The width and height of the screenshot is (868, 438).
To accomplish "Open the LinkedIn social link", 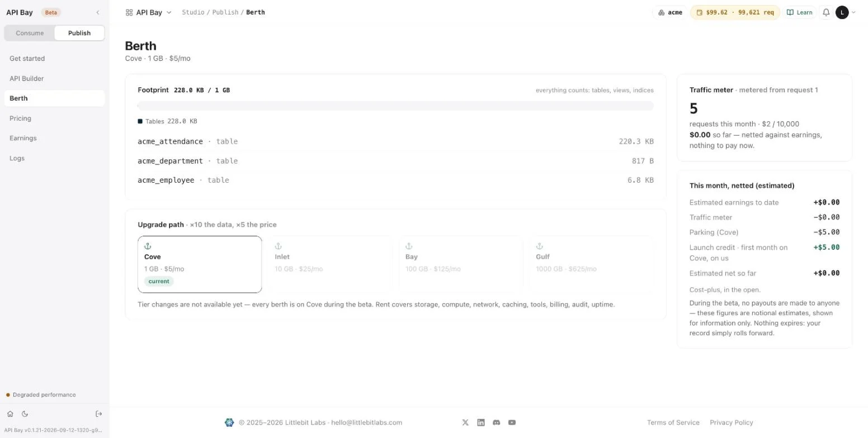I will pos(481,422).
